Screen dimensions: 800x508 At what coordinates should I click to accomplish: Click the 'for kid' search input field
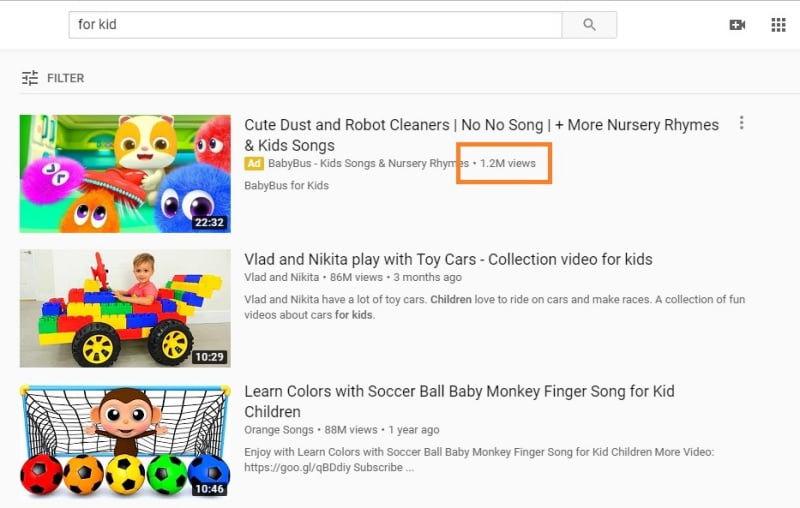click(x=315, y=25)
